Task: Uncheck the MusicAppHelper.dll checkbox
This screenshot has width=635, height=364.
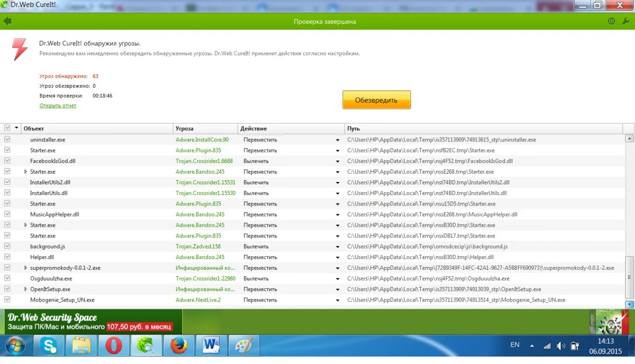Action: click(x=7, y=214)
